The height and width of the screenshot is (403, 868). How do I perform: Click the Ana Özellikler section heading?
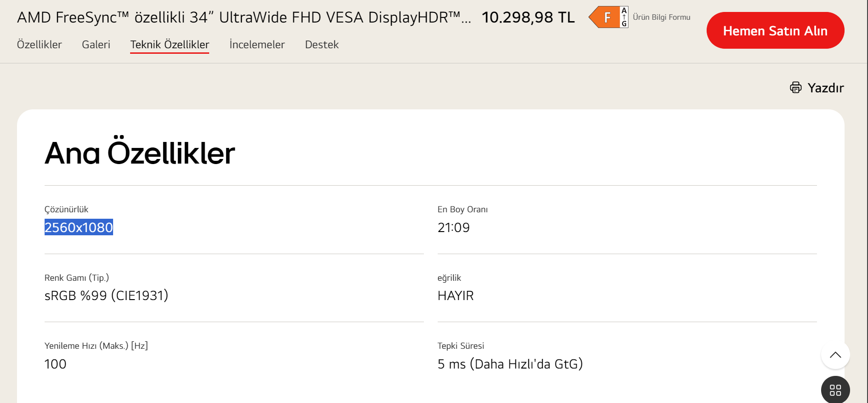pyautogui.click(x=140, y=153)
